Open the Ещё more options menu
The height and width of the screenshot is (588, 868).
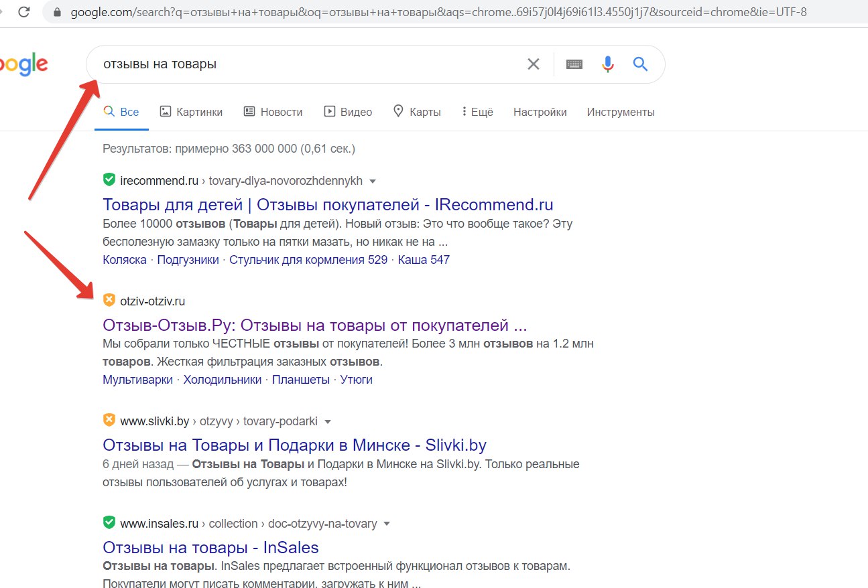pyautogui.click(x=477, y=112)
